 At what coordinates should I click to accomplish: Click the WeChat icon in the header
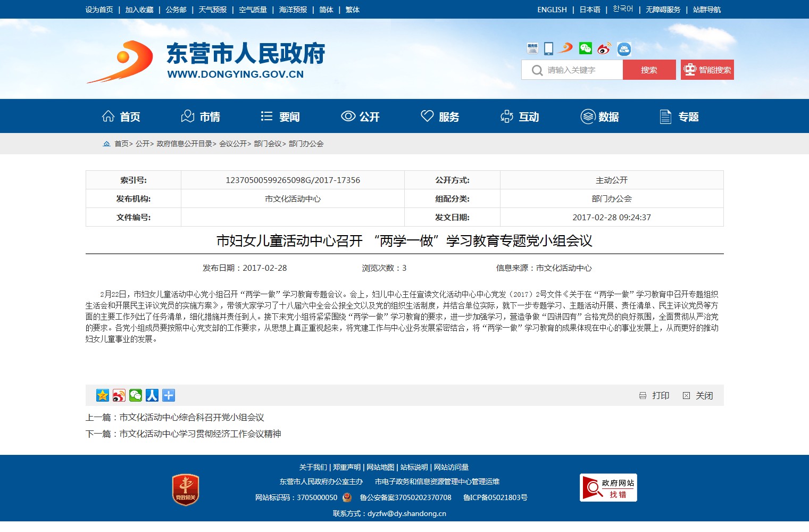pos(585,48)
